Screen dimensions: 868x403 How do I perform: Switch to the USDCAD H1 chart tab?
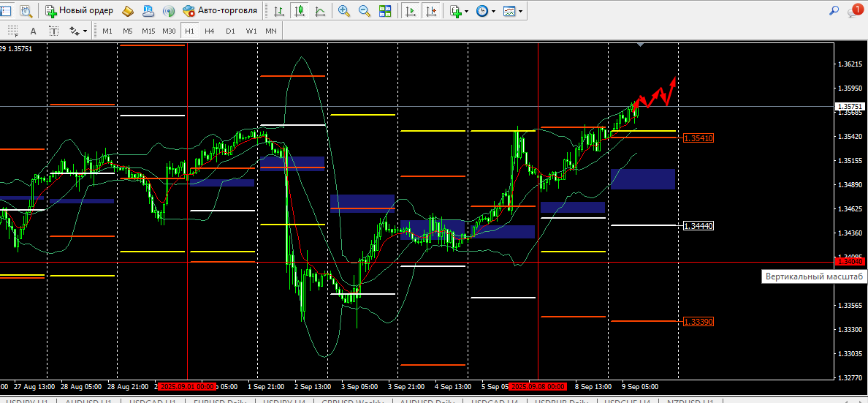153,400
